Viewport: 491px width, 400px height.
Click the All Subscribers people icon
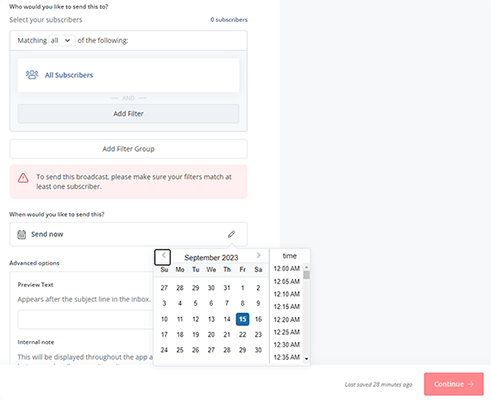[x=32, y=75]
